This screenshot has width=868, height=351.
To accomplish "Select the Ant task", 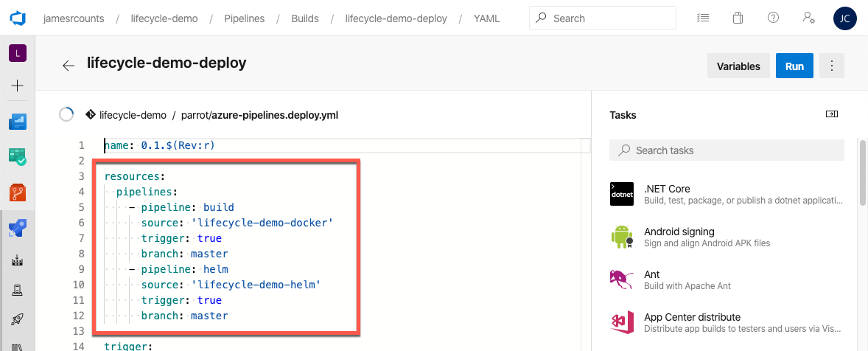I will click(x=728, y=279).
